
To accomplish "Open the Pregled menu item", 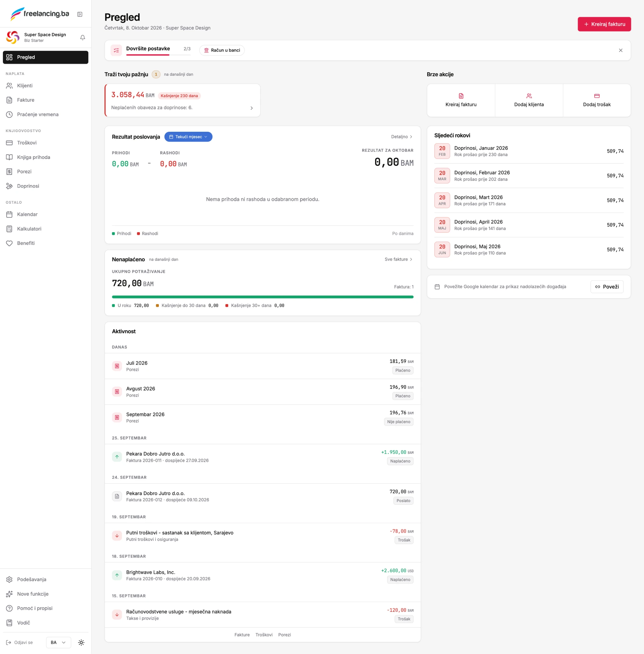I will point(46,57).
